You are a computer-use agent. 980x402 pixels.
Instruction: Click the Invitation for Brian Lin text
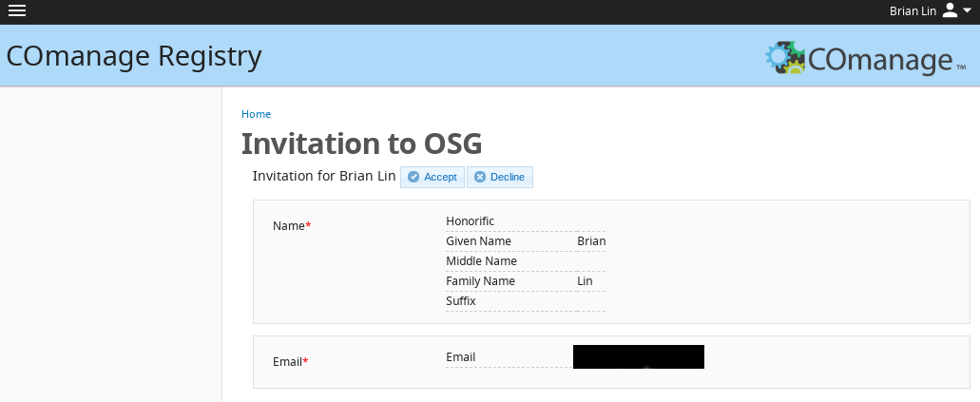tap(323, 177)
